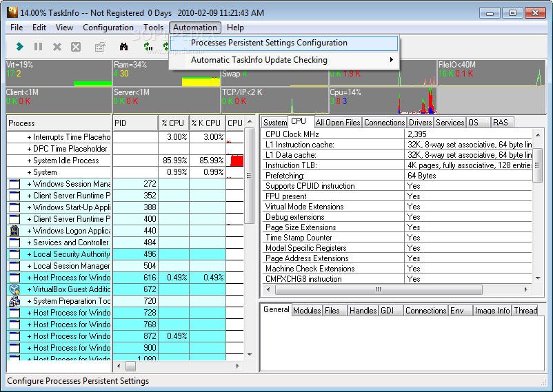553x392 pixels.
Task: Click the FileIO<40M graph panel
Action: click(491, 73)
